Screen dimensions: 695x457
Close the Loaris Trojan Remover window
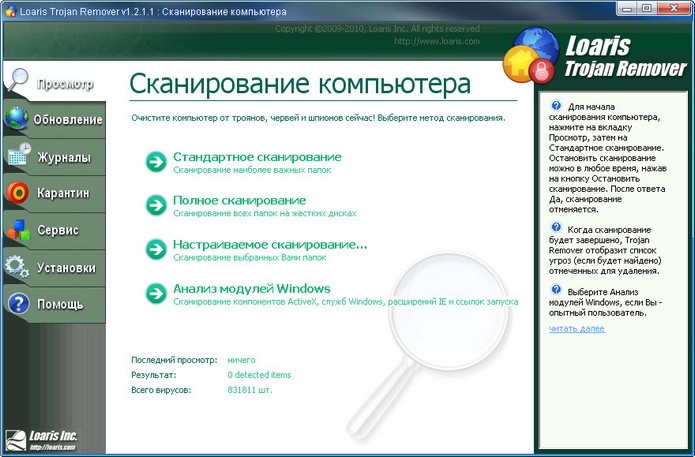coord(674,8)
